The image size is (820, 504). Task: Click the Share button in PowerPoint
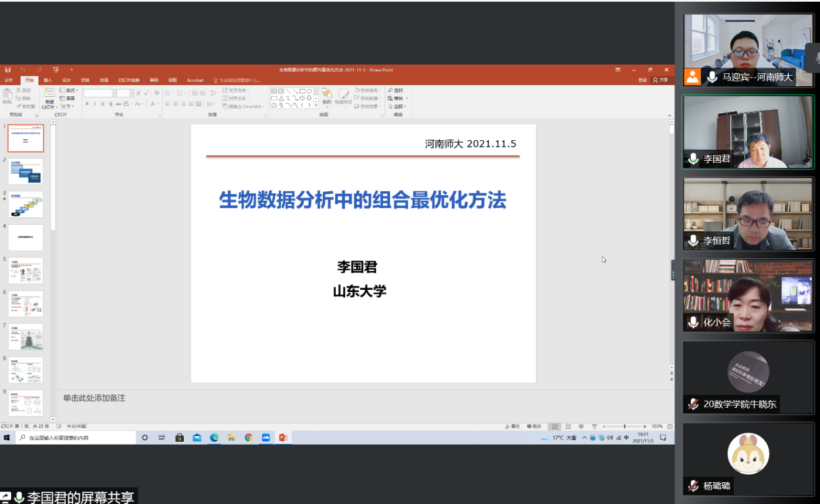pyautogui.click(x=660, y=80)
